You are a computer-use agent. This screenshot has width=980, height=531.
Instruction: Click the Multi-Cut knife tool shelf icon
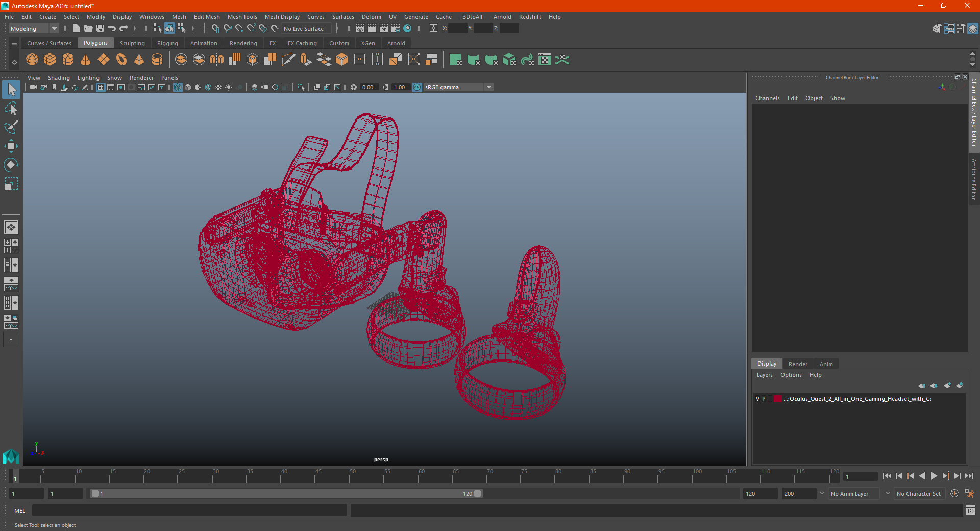[x=288, y=60]
